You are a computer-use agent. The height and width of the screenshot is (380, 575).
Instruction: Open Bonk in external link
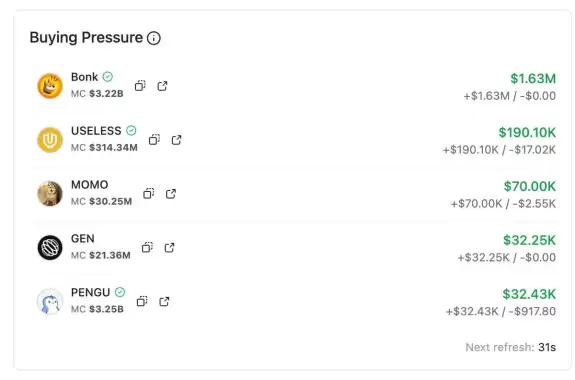162,86
